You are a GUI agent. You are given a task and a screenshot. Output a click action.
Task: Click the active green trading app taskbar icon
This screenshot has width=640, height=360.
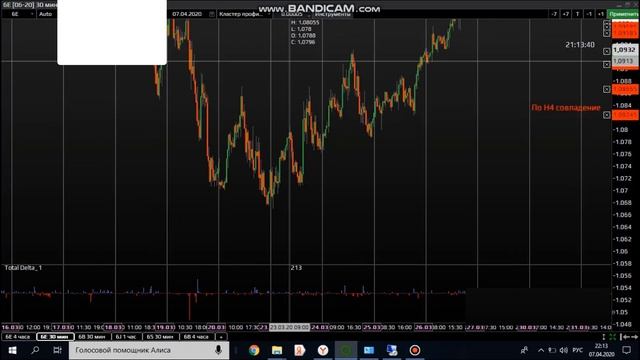coord(346,350)
